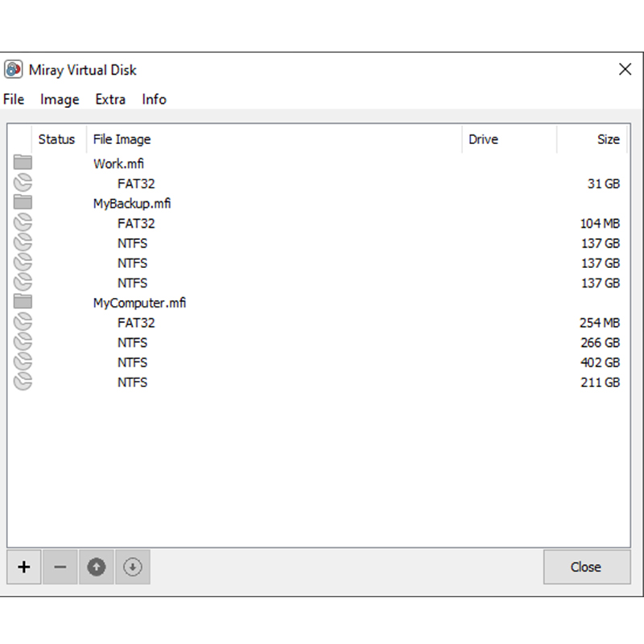Open the Image menu

click(x=60, y=99)
